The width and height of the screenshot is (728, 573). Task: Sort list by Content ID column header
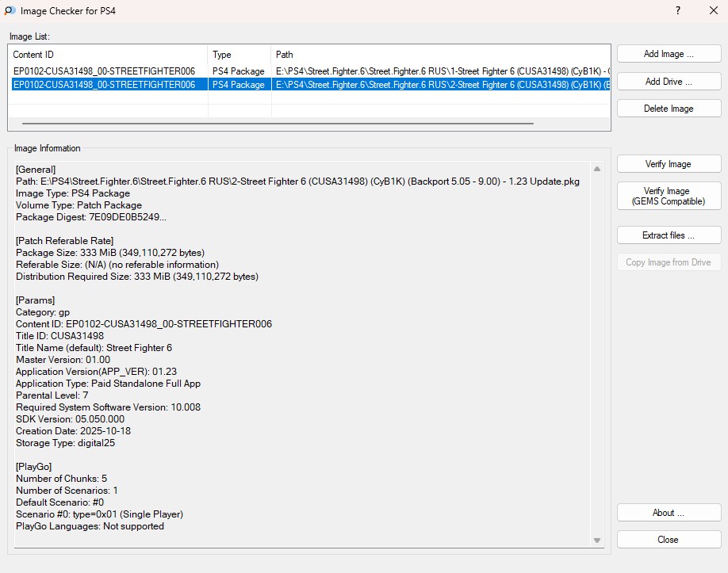108,55
